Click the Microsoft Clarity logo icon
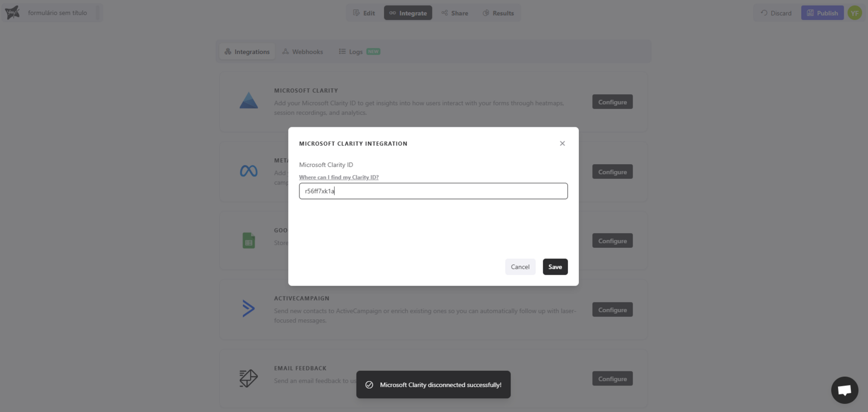Image resolution: width=868 pixels, height=412 pixels. (248, 101)
